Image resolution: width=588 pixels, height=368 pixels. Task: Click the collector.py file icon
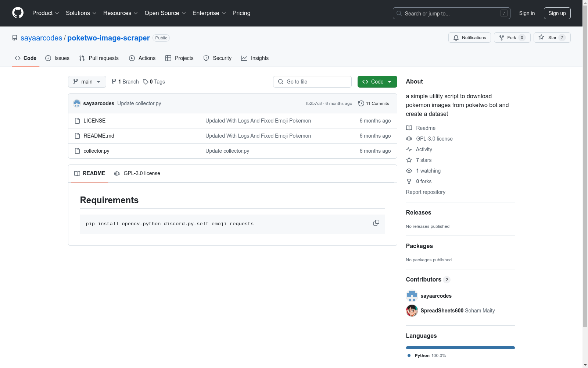[x=77, y=151]
